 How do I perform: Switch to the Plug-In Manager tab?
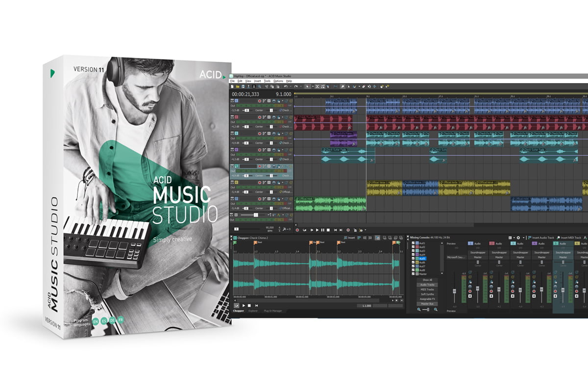click(273, 311)
